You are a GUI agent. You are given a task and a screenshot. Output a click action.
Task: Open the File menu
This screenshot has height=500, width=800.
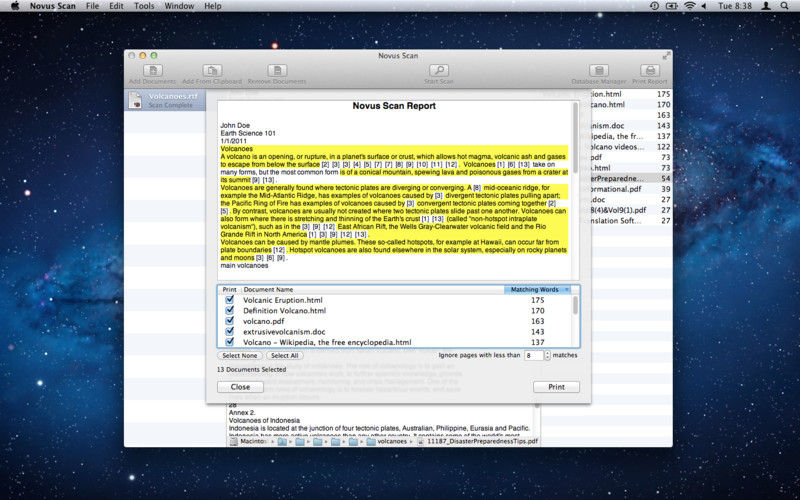click(92, 6)
